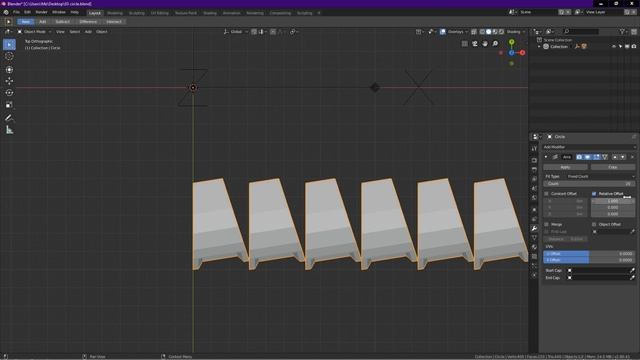Click the Difference selection mode button
This screenshot has width=640, height=360.
coord(88,22)
